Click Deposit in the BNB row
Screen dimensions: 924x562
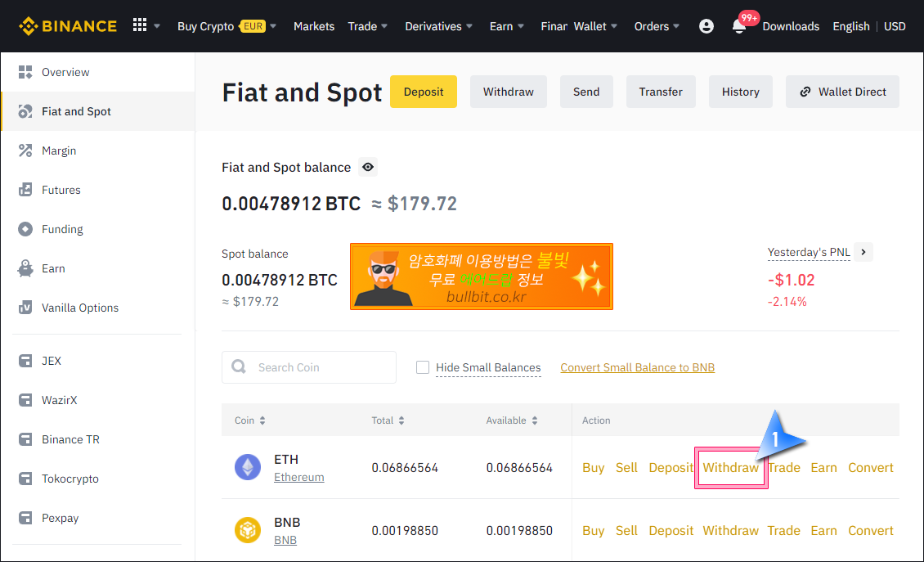(x=671, y=530)
